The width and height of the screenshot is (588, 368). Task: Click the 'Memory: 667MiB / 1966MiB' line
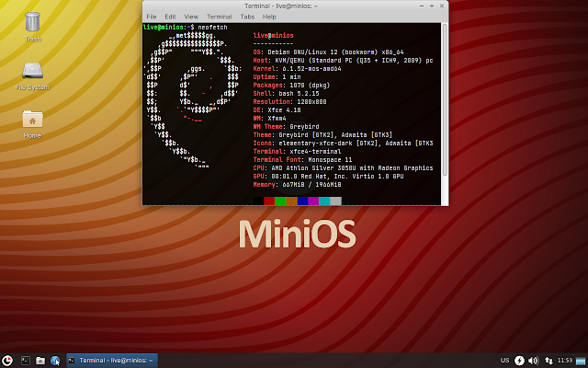(x=298, y=184)
